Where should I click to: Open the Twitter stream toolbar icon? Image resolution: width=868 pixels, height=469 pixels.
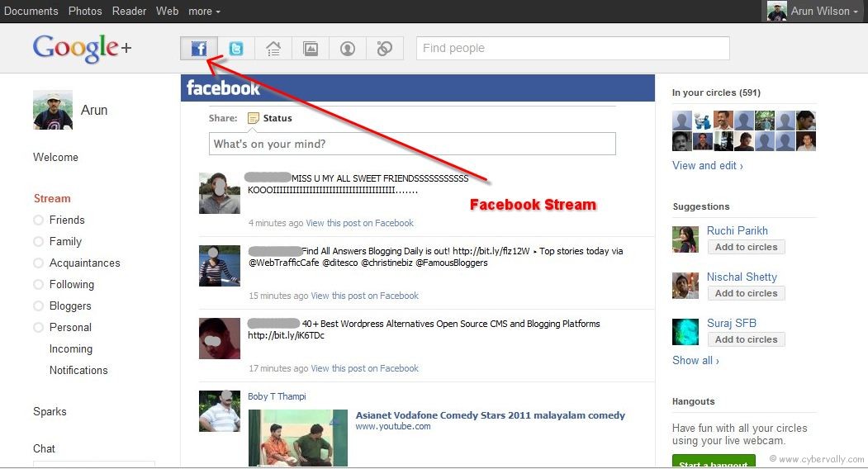tap(236, 49)
